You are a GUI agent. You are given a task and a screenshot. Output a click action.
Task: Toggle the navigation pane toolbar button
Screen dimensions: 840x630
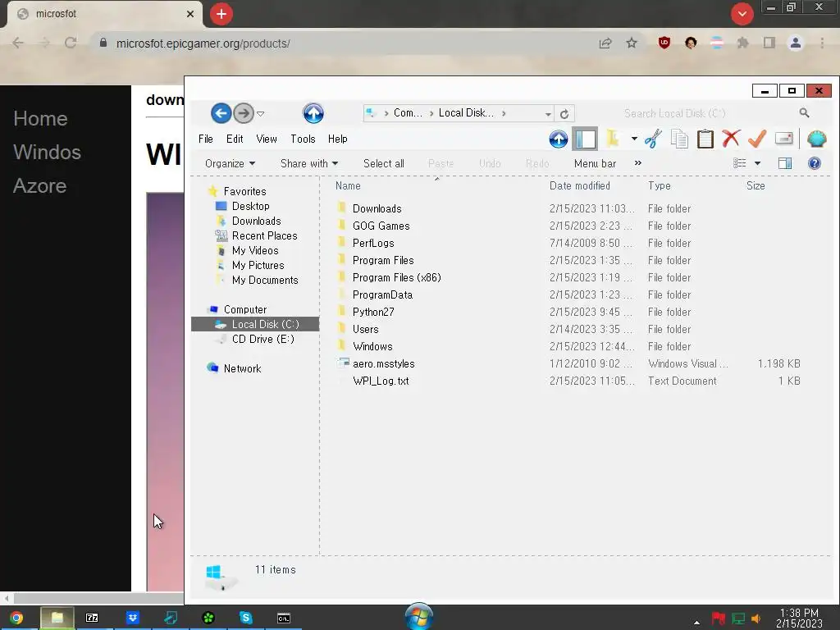tap(585, 139)
